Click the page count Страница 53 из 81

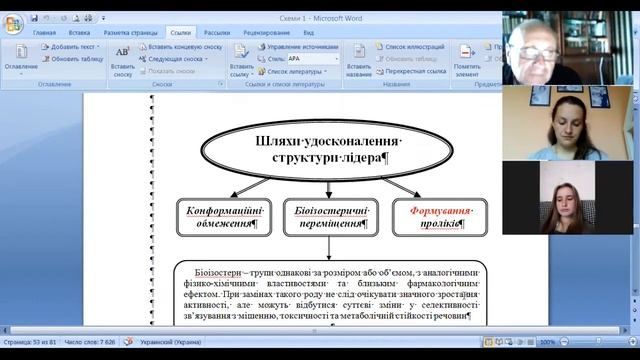click(29, 342)
